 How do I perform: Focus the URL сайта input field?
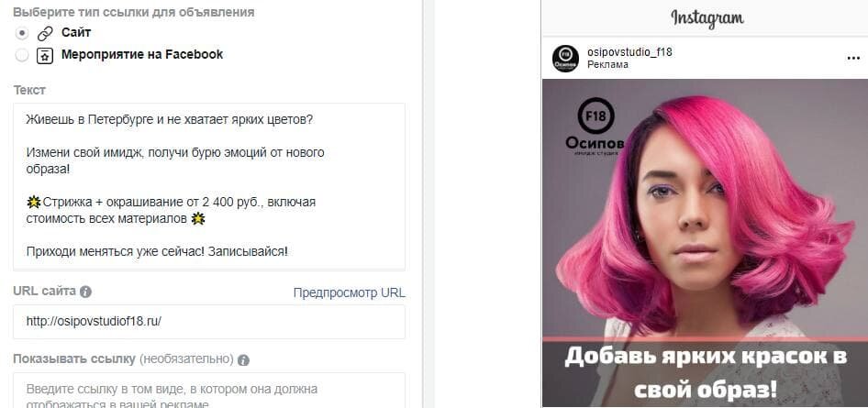click(x=209, y=322)
